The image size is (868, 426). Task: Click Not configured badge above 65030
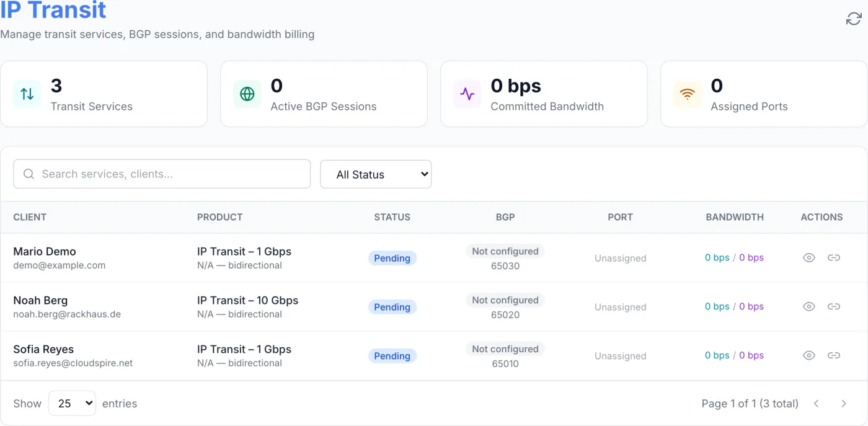point(505,251)
